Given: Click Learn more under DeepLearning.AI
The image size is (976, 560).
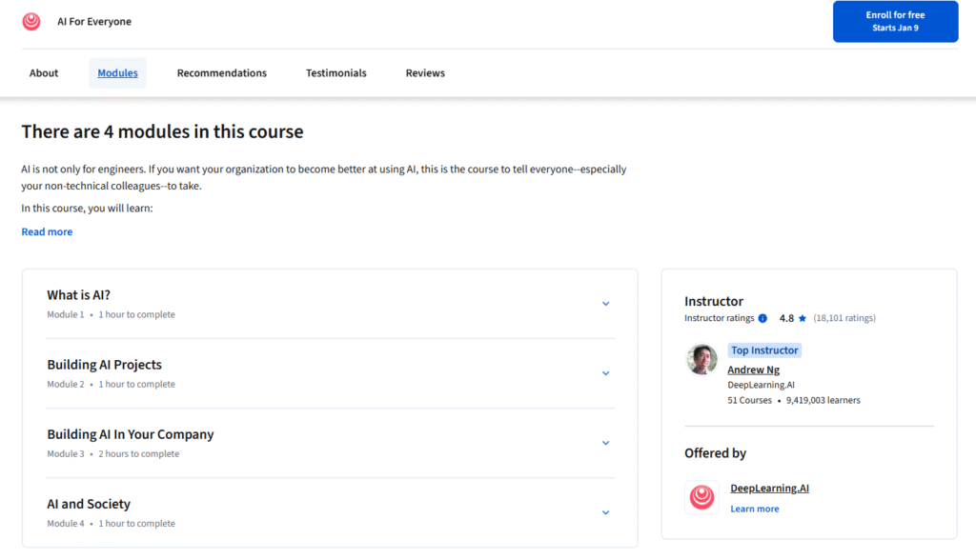Looking at the screenshot, I should 754,510.
